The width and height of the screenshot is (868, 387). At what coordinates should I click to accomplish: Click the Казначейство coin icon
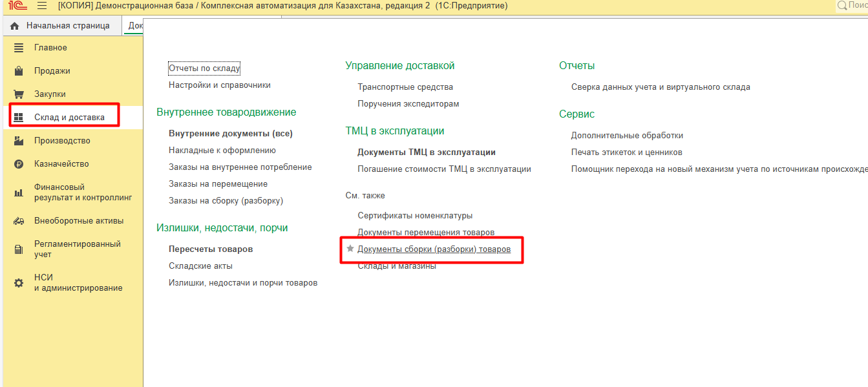[19, 164]
